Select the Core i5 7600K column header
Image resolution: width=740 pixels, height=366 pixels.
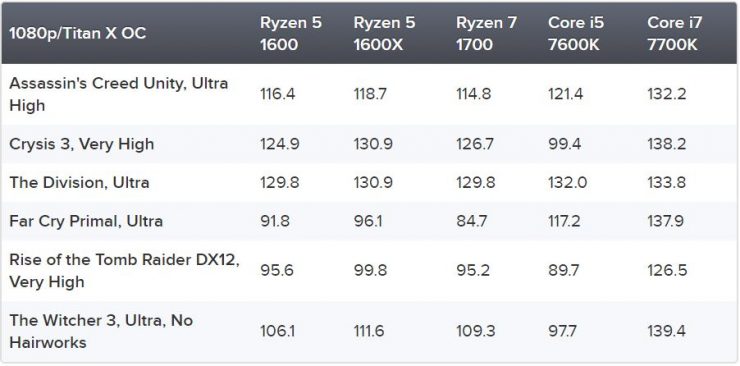pyautogui.click(x=576, y=33)
